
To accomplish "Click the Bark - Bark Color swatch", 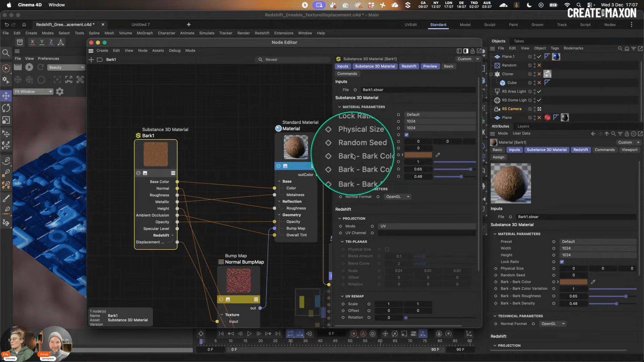I will (x=418, y=155).
